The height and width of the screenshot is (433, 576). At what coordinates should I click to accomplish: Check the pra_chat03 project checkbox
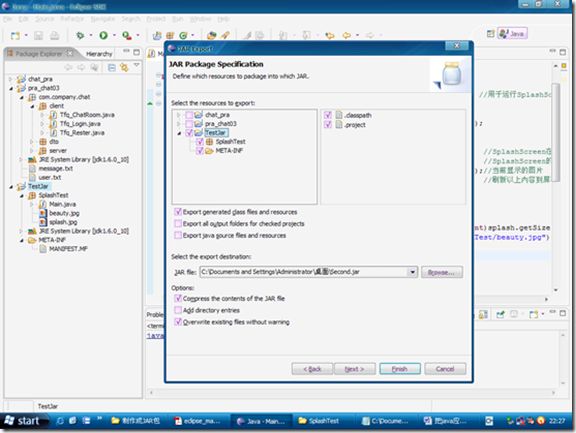(189, 124)
